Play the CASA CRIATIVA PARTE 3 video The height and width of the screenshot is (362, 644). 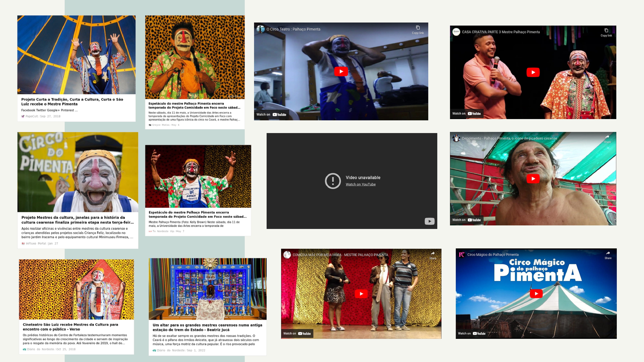tap(533, 72)
